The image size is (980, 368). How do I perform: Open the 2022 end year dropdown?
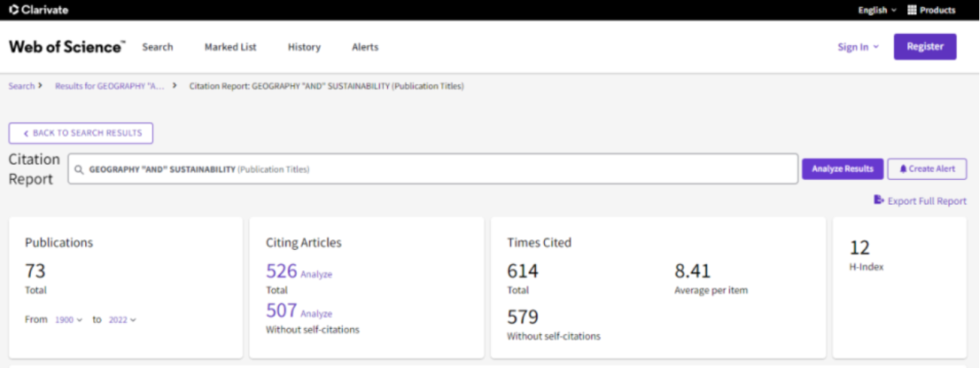pos(122,320)
